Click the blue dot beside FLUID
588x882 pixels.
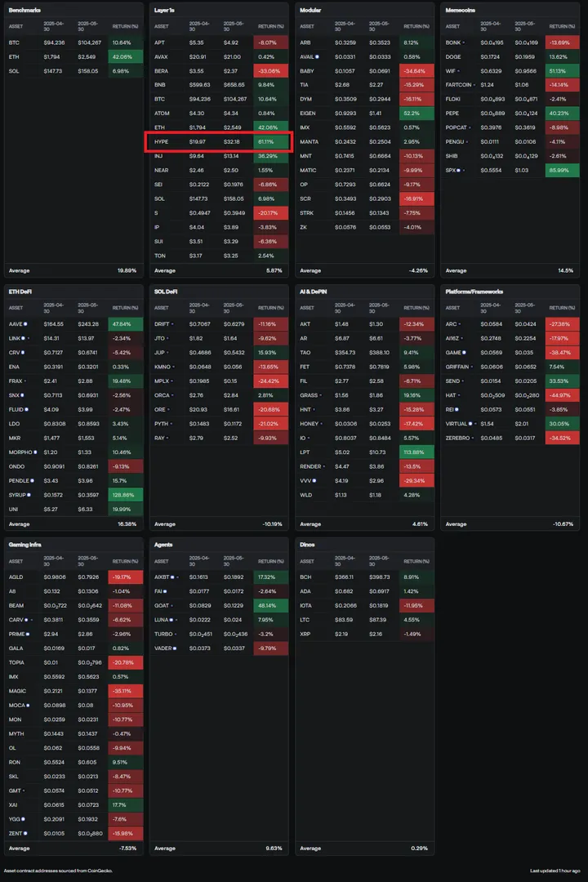pos(24,409)
